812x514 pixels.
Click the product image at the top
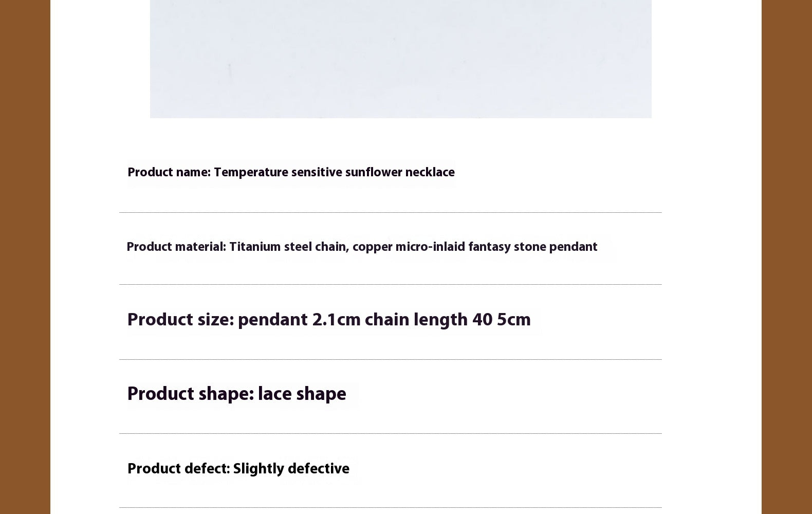(400, 59)
